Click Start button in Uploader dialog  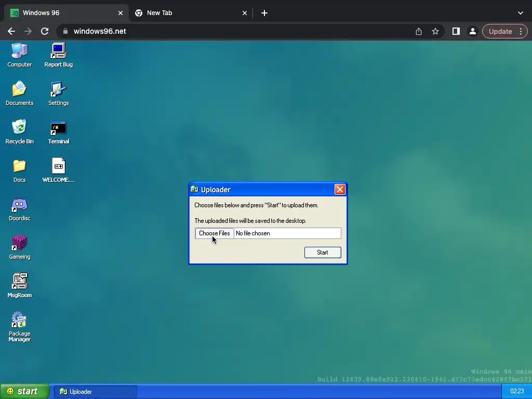click(x=323, y=252)
